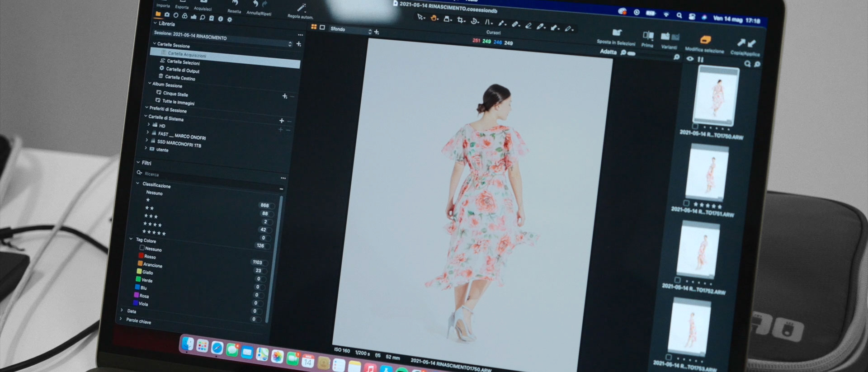Select thumbnail 2021-05-14 R...TO1751.ARW
This screenshot has width=868, height=372.
tap(708, 173)
